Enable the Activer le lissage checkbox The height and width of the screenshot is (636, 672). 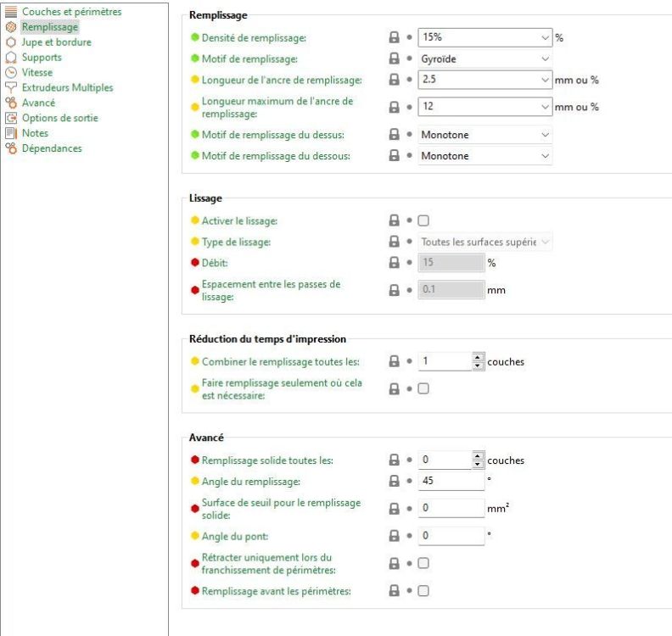pos(424,220)
